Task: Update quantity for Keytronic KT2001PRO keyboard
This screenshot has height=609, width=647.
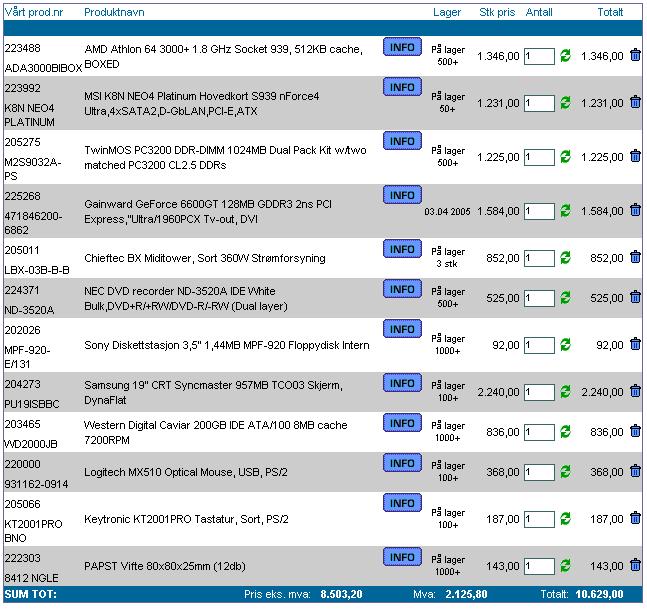Action: tap(565, 519)
